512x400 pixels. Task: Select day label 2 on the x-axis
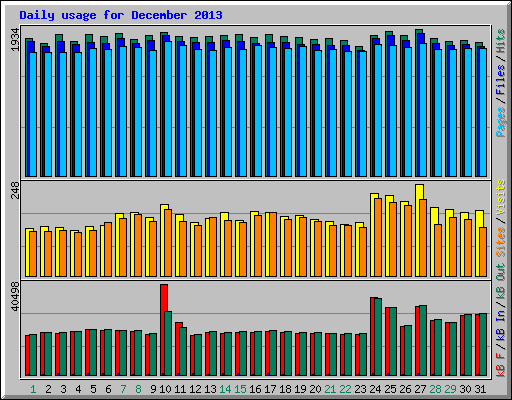(48, 389)
